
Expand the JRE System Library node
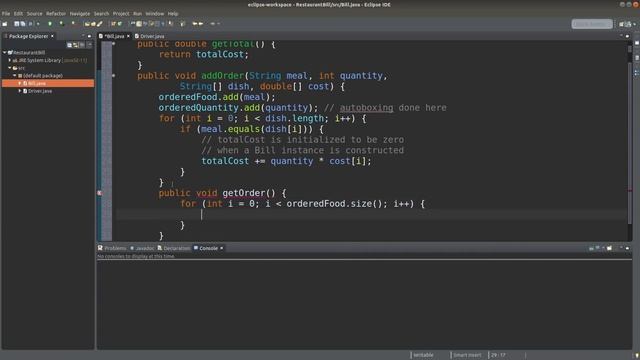tap(10, 60)
